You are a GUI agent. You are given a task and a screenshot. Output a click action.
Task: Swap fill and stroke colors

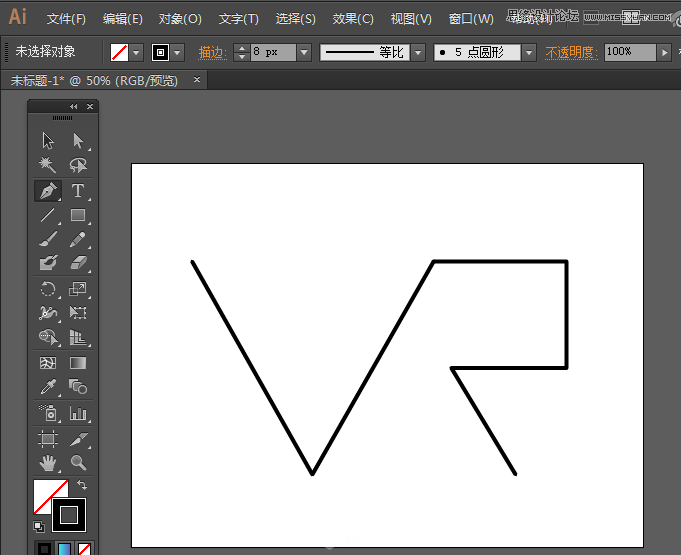coord(82,485)
